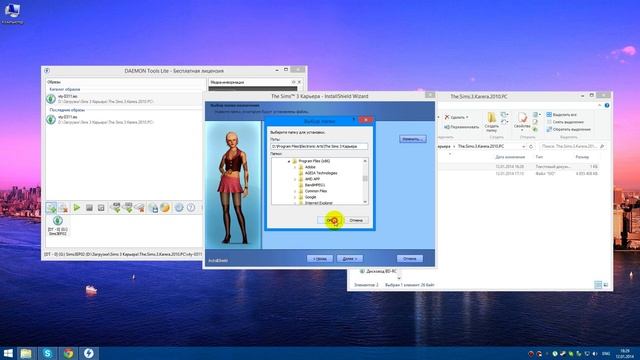Click the Windows Start button
This screenshot has height=360, width=640.
8,353
